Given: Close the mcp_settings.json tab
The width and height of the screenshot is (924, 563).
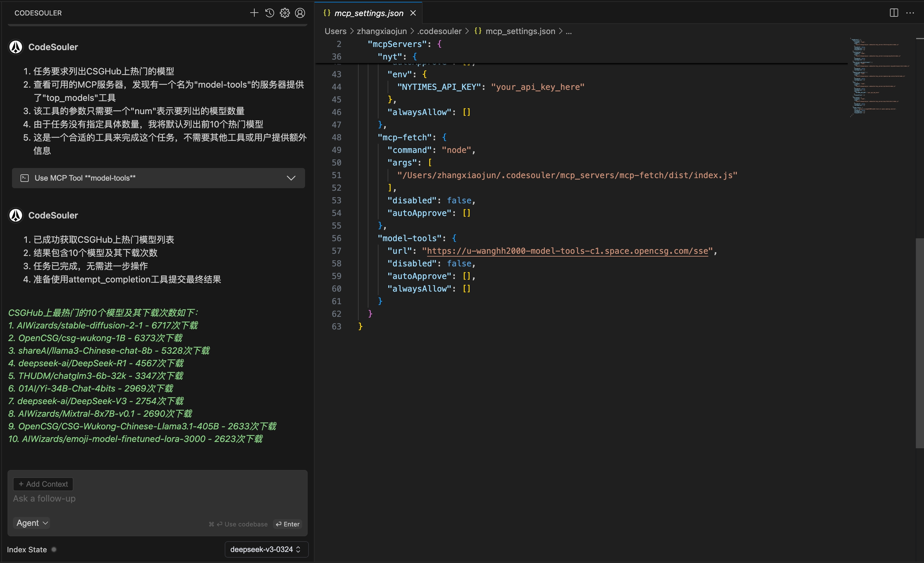Looking at the screenshot, I should [413, 13].
